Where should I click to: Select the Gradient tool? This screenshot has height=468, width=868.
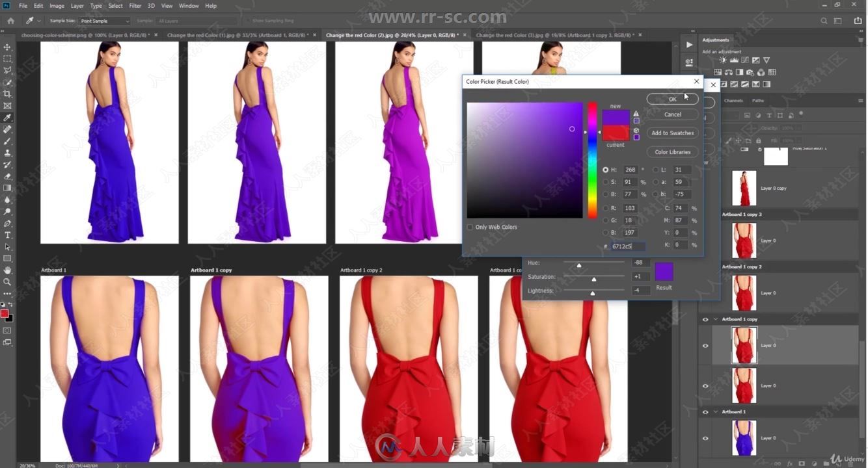tap(7, 188)
